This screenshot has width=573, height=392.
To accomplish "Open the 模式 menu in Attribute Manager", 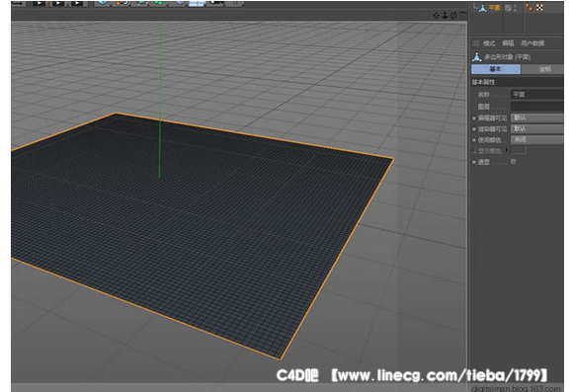I will pos(489,43).
